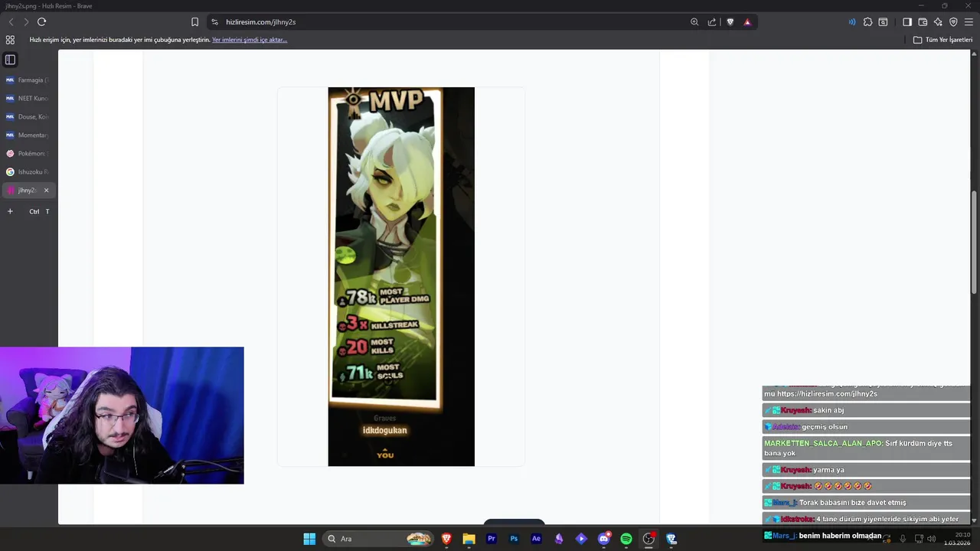
Task: Open Leo AI sparkle icon
Action: pos(938,22)
